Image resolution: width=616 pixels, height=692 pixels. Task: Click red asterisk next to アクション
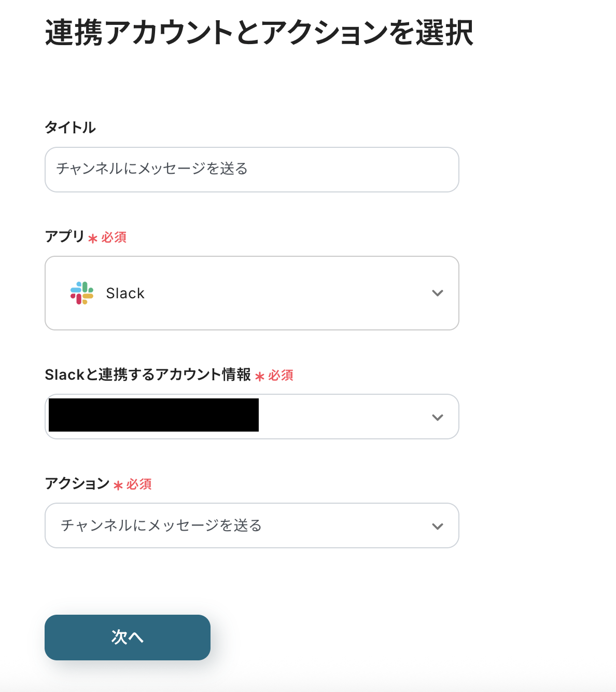click(118, 486)
